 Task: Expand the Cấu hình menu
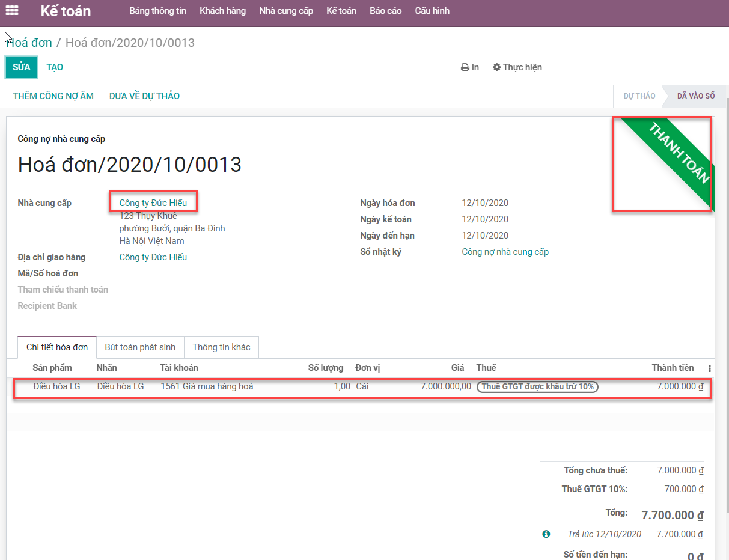point(432,11)
